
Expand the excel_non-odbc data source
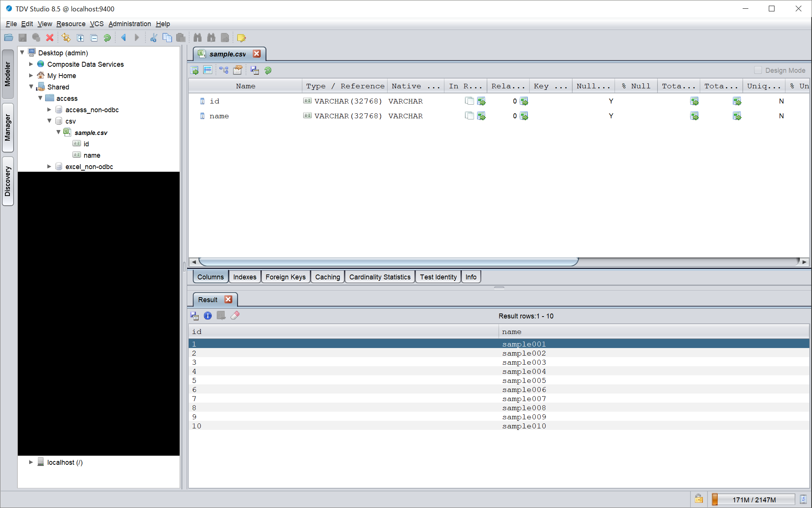(49, 166)
